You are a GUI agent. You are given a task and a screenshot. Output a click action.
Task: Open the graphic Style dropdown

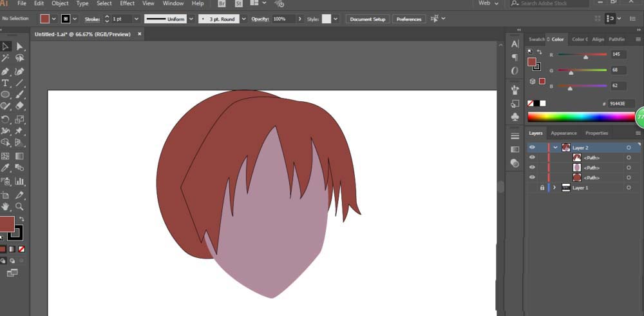tap(336, 19)
